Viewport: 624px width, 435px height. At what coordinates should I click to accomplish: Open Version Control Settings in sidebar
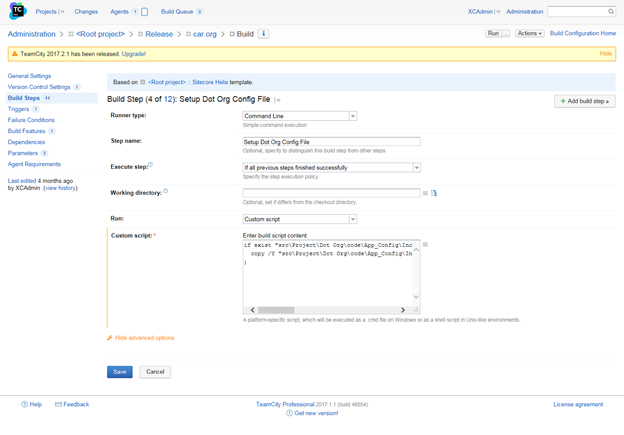pos(39,87)
